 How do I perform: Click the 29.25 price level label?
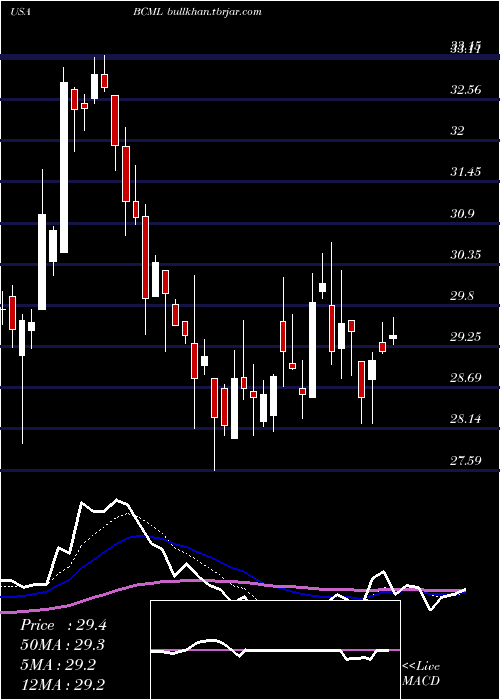pyautogui.click(x=466, y=337)
